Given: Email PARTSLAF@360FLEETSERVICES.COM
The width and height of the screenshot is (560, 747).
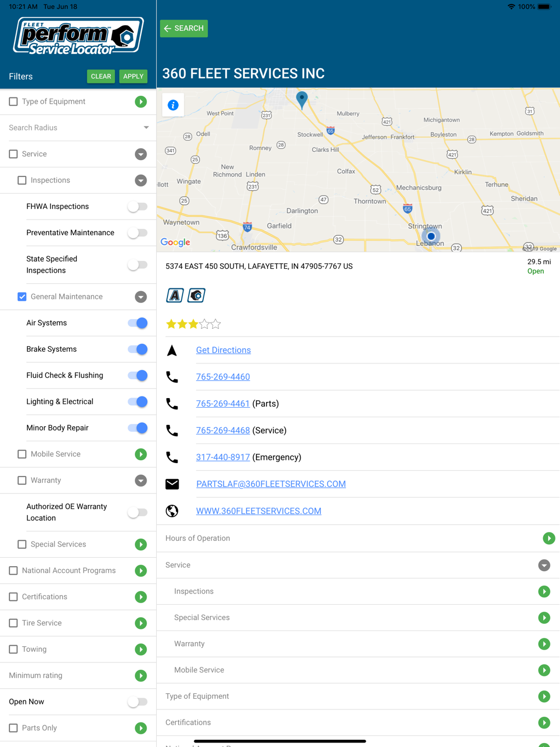Looking at the screenshot, I should [271, 484].
